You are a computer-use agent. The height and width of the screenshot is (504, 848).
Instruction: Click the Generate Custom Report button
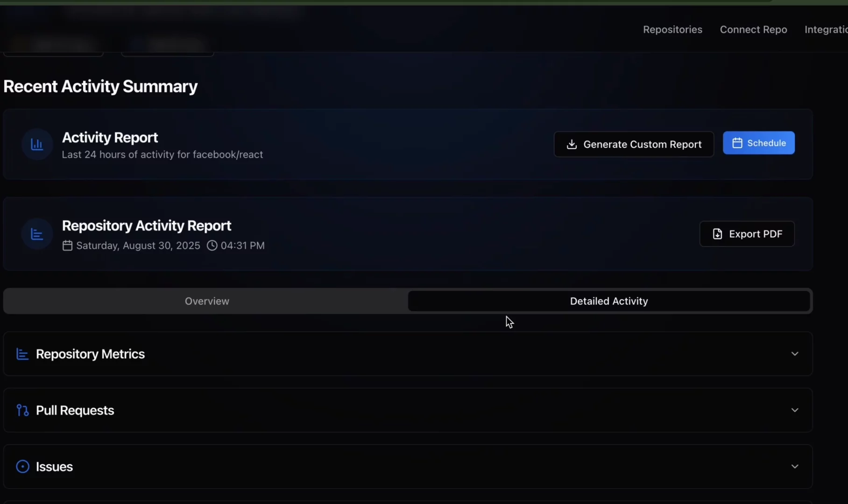pyautogui.click(x=634, y=144)
